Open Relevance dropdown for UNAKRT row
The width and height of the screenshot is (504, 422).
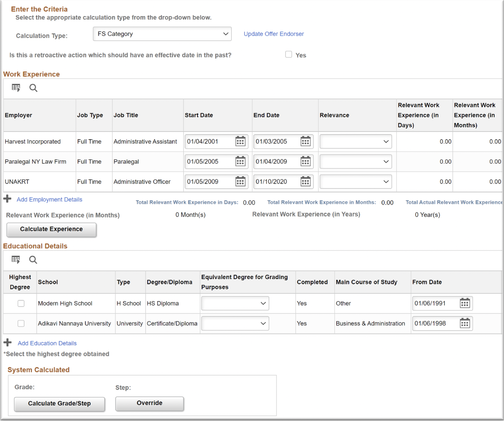[355, 182]
